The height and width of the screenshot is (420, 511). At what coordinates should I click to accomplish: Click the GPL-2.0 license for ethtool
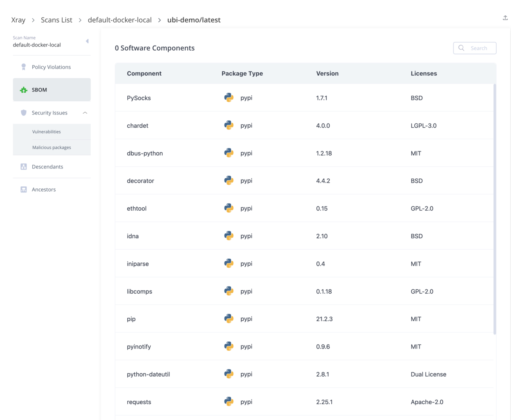click(422, 209)
